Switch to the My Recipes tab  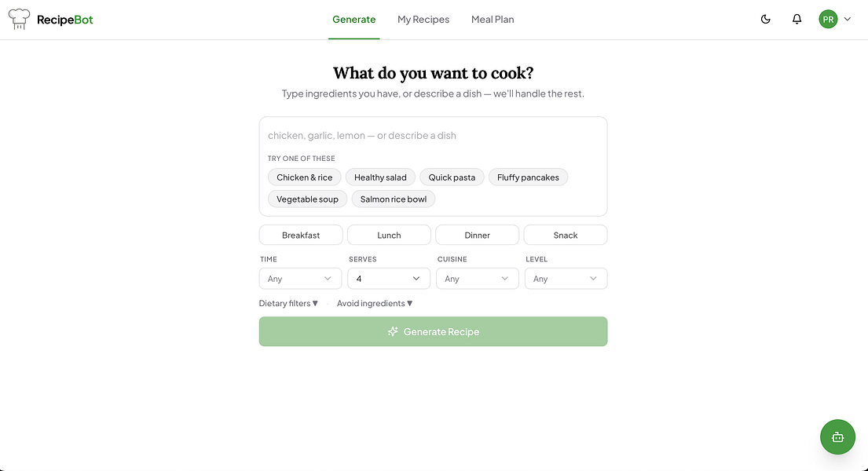[423, 20]
